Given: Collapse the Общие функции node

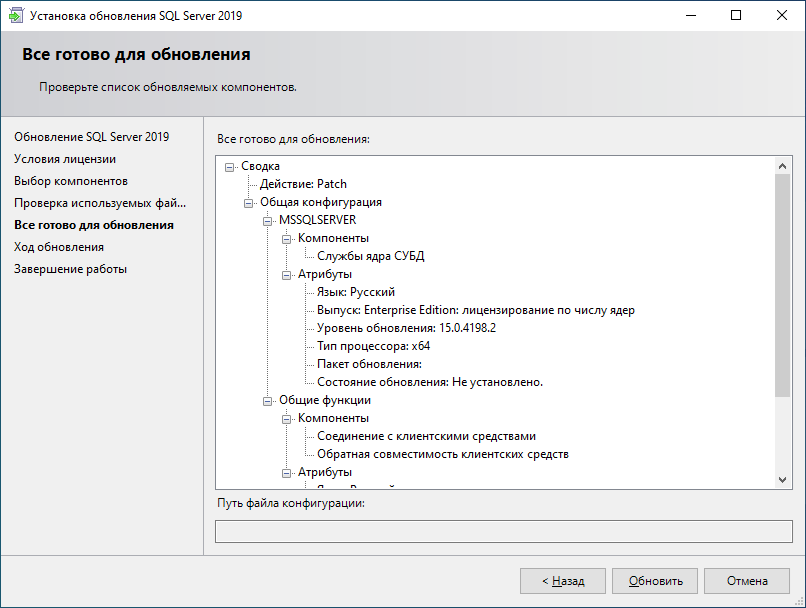Looking at the screenshot, I should tap(267, 401).
